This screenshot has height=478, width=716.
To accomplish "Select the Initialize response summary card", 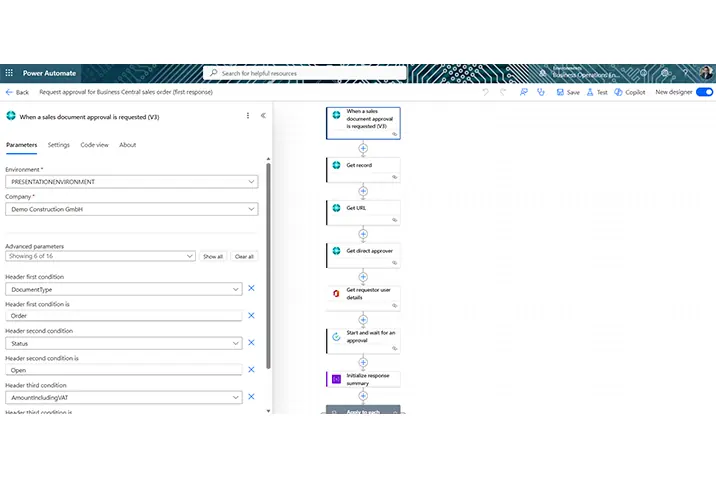I will coord(363,379).
